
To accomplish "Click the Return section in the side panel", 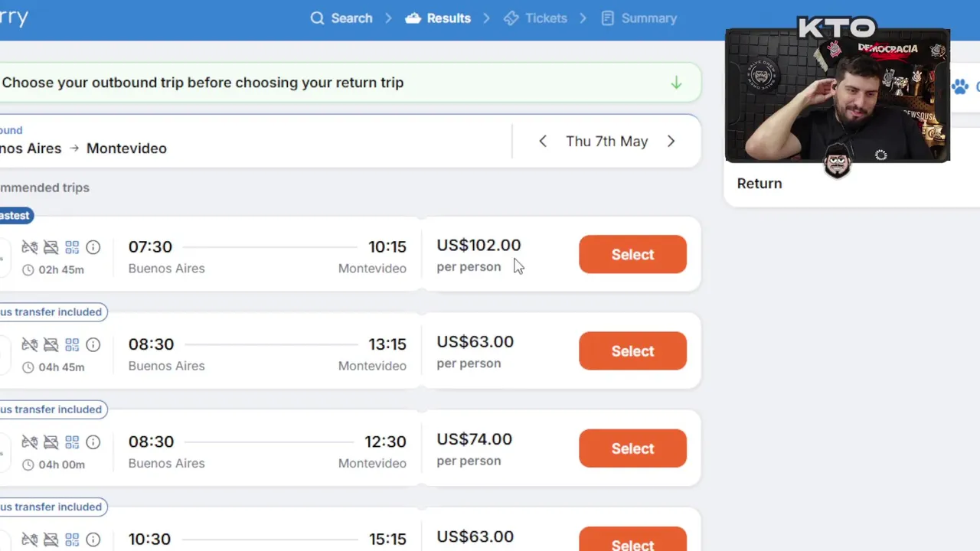I will coord(759,184).
